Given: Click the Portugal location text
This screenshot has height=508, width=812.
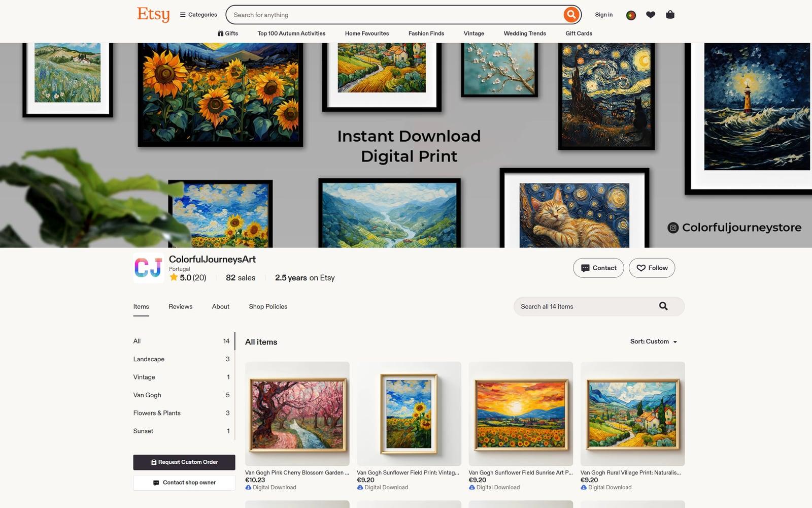Looking at the screenshot, I should click(180, 269).
